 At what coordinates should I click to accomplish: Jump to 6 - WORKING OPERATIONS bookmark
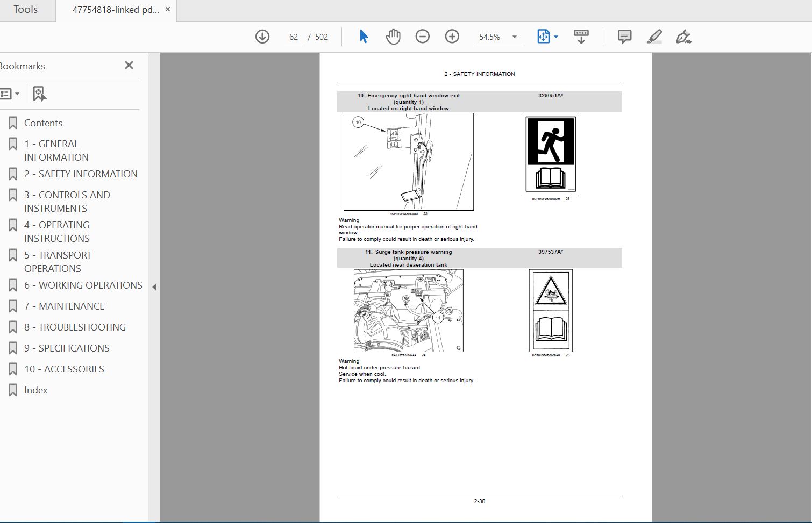[x=83, y=285]
